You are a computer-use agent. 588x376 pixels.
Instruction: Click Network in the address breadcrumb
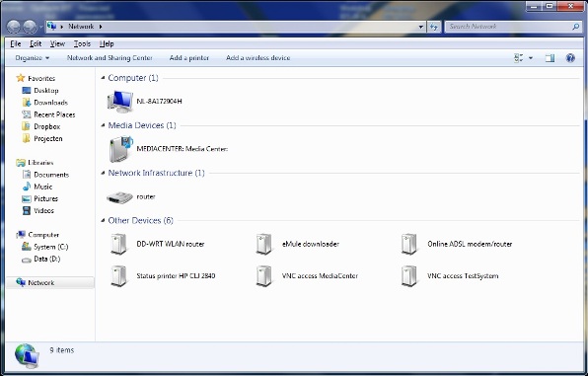point(81,27)
